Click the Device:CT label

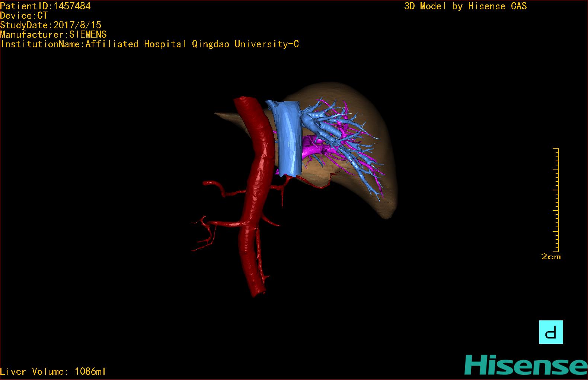coord(24,16)
